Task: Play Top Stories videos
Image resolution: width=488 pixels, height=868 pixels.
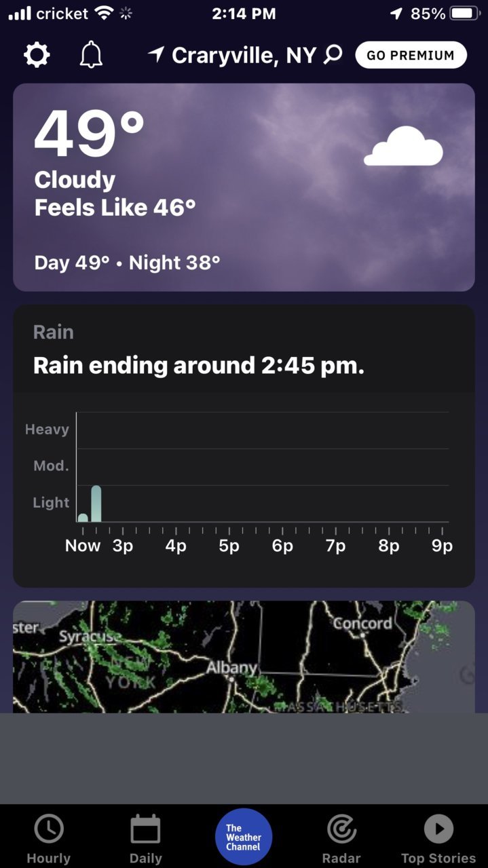Action: pyautogui.click(x=438, y=829)
